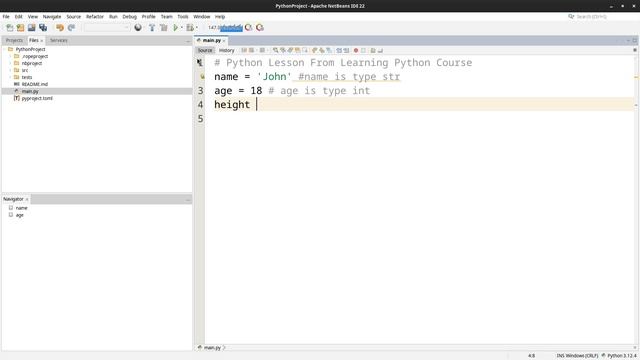Viewport: 640px width, 360px height.
Task: Select 'age' in the Navigator panel
Action: (x=20, y=215)
